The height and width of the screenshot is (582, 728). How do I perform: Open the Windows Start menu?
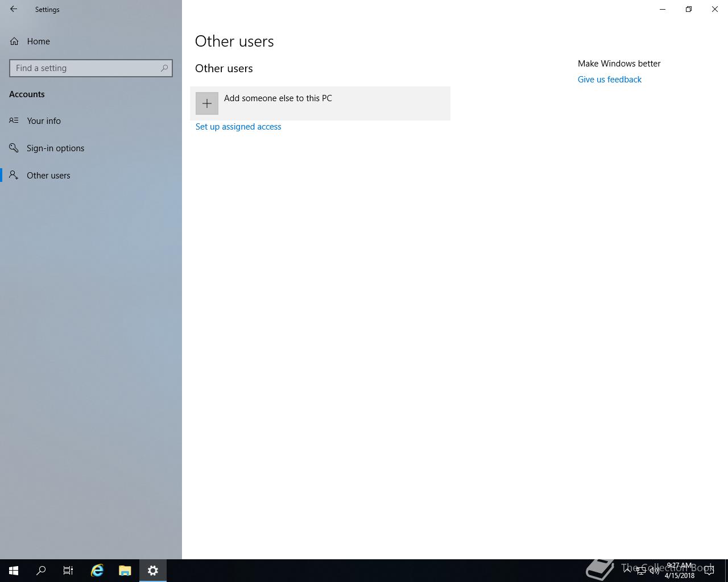coord(14,571)
